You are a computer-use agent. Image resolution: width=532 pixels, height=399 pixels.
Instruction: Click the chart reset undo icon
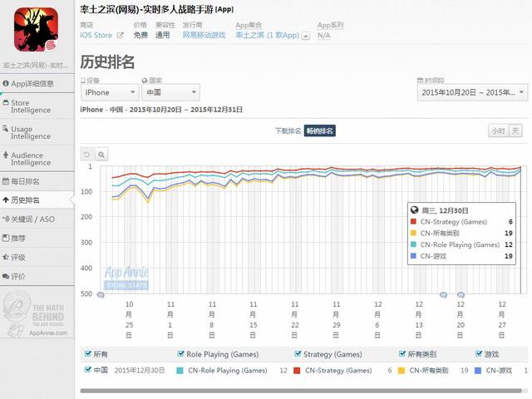pos(86,155)
